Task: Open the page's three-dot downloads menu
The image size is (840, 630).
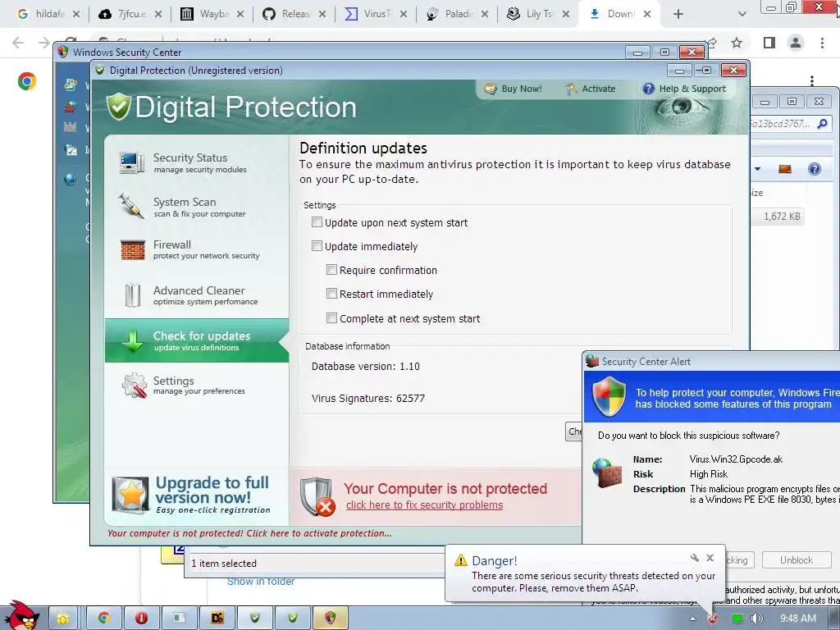Action: 812,80
